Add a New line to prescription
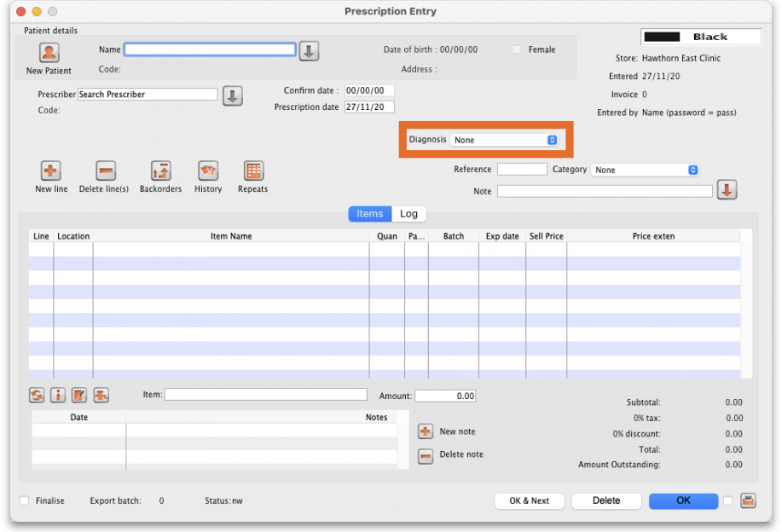Screen dimensions: 782x532 (x=51, y=171)
